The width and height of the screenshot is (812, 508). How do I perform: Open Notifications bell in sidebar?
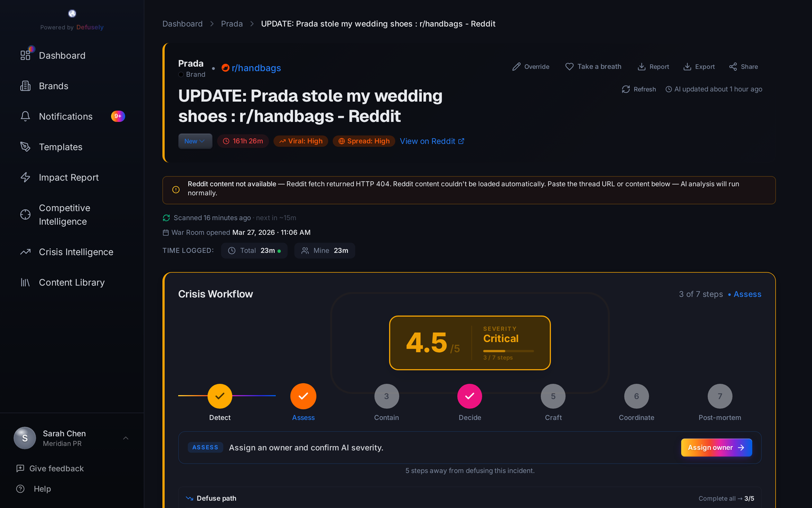point(25,116)
